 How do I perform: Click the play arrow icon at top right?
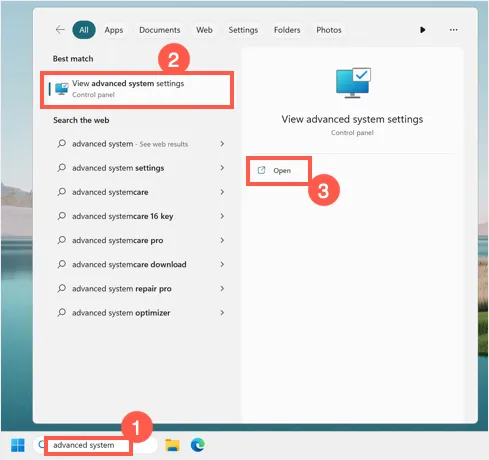point(422,30)
